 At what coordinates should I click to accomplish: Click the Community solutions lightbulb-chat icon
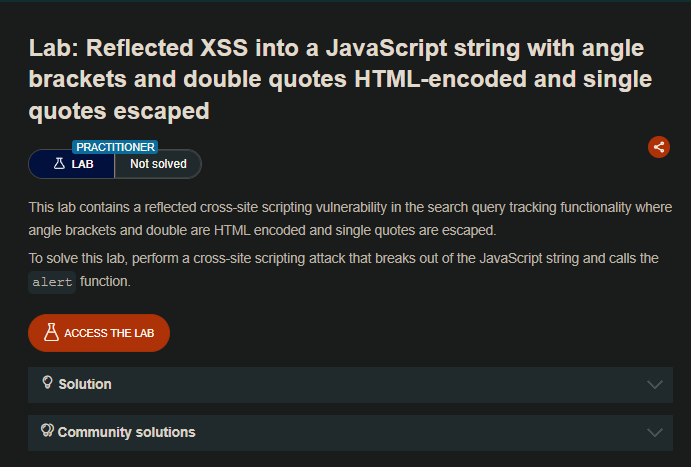[x=46, y=431]
